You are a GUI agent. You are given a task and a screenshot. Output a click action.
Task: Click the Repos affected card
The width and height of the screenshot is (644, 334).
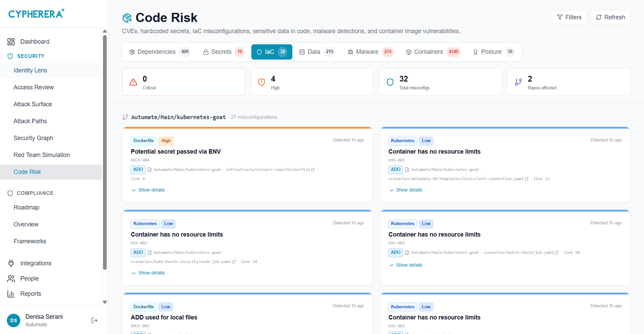pos(569,82)
